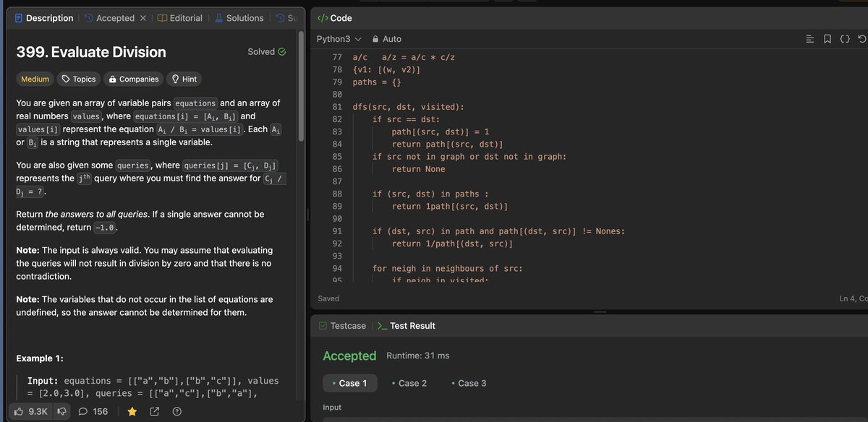Image resolution: width=868 pixels, height=422 pixels.
Task: Click the Auto lock setting
Action: coord(386,39)
